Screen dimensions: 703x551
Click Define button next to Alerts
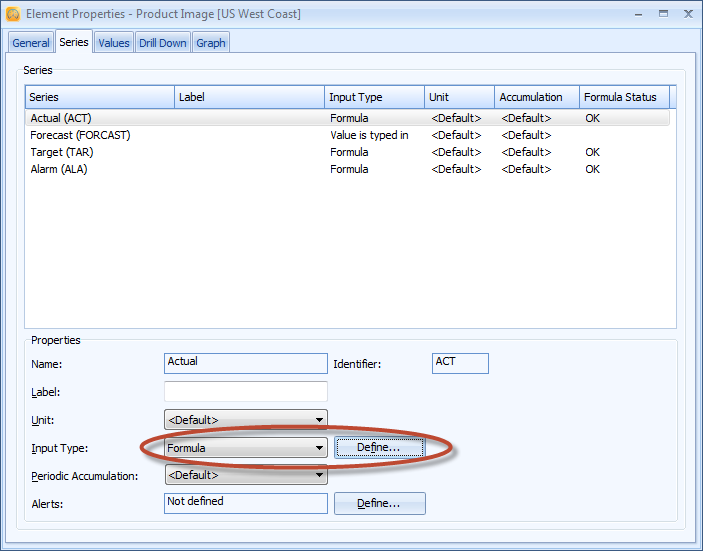(379, 504)
